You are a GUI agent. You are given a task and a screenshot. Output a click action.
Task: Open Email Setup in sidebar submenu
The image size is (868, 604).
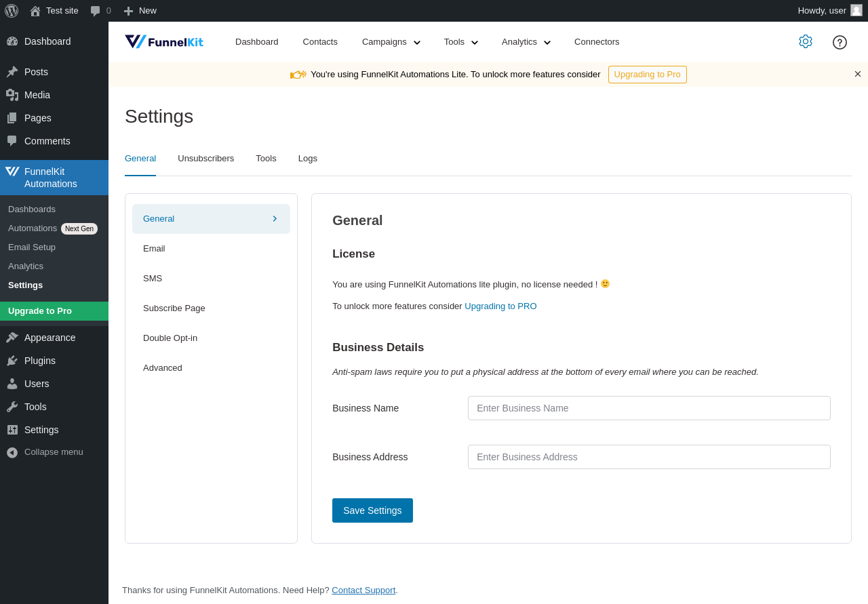[x=32, y=247]
